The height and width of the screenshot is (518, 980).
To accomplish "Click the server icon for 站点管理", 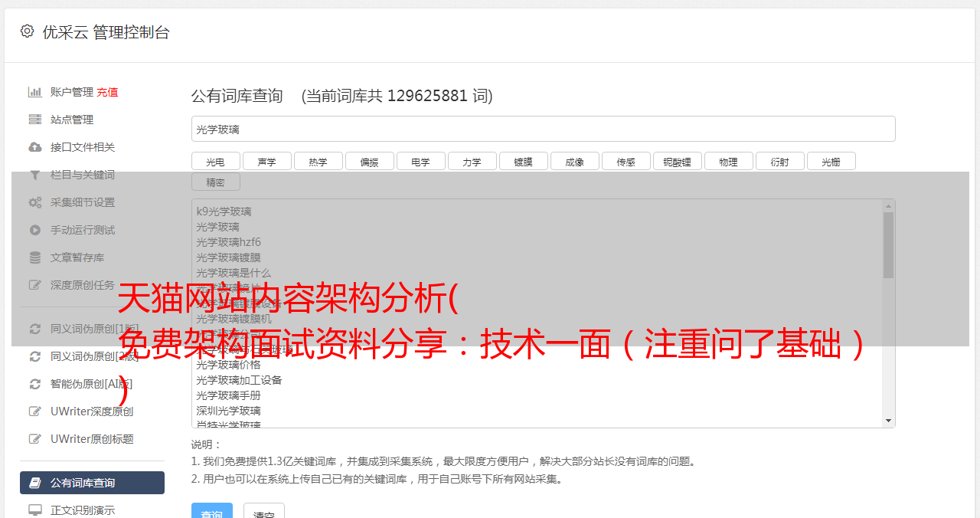I will click(x=35, y=120).
